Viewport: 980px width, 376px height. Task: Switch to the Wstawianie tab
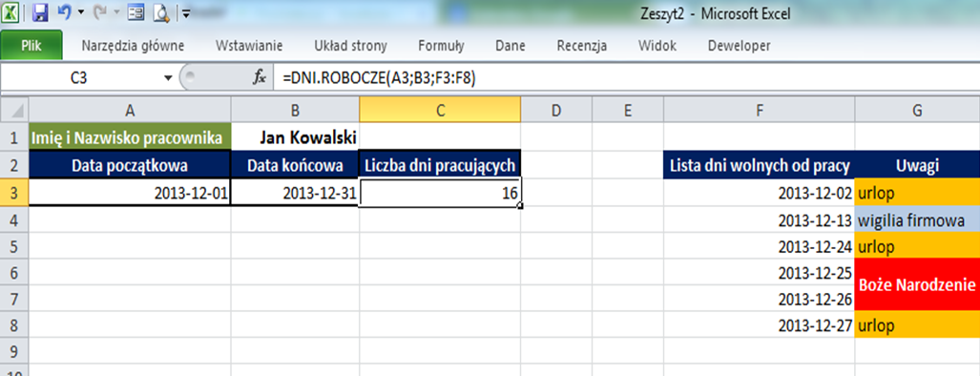coord(249,46)
